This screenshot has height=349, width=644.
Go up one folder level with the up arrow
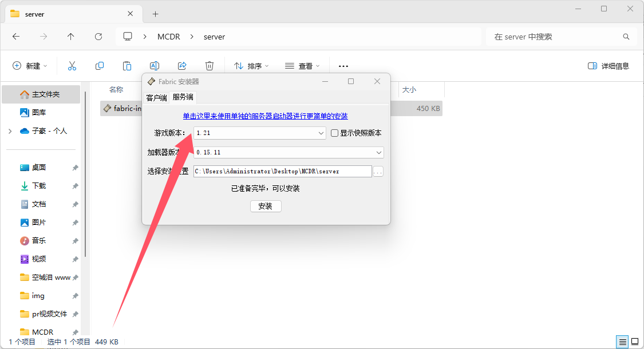tap(70, 37)
